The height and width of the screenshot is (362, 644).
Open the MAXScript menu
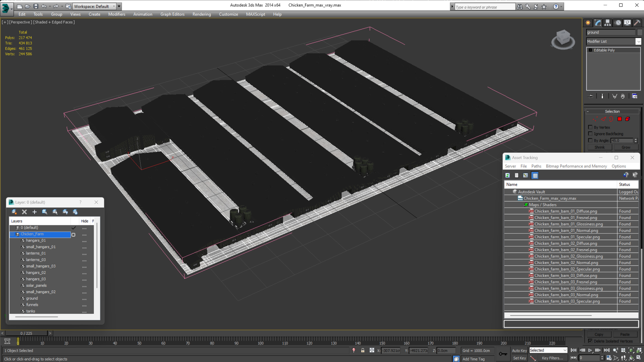[x=255, y=14]
